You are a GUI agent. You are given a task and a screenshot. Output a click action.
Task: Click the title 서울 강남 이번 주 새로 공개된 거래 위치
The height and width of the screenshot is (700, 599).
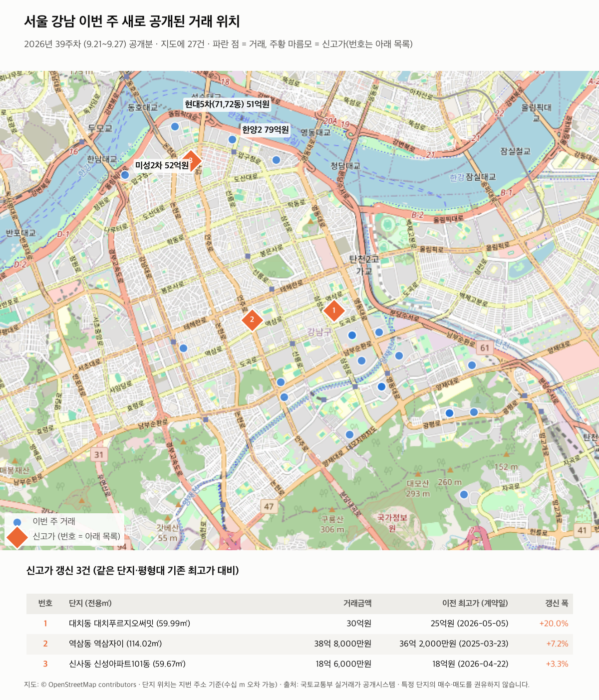pos(132,21)
